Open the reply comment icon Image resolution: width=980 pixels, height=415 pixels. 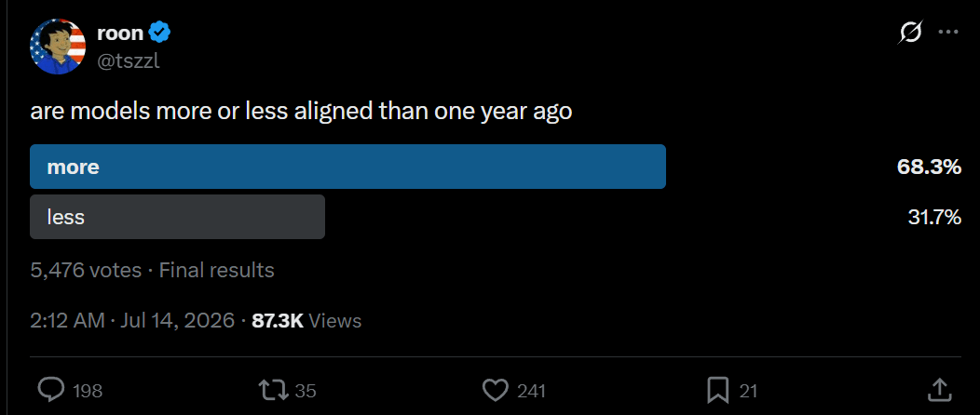(51, 391)
